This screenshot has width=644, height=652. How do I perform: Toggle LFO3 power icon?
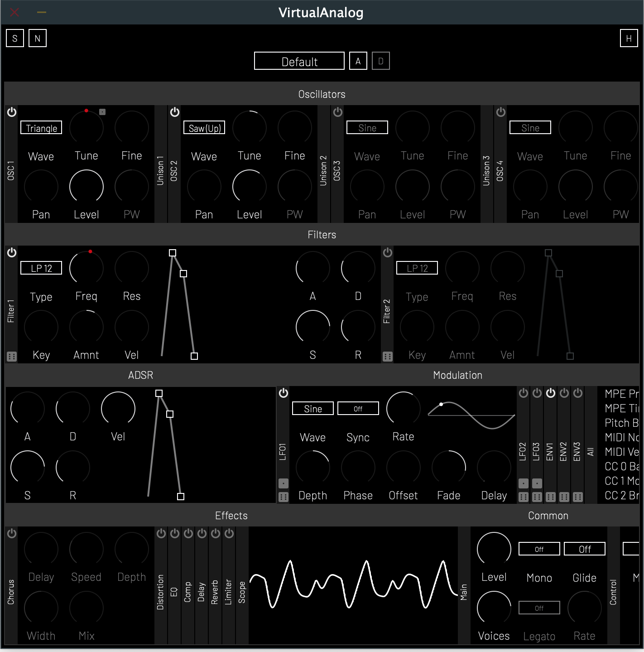click(537, 393)
